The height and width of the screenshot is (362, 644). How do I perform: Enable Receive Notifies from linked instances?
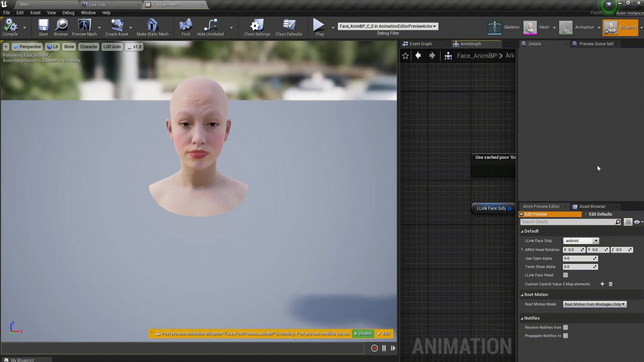tap(566, 327)
